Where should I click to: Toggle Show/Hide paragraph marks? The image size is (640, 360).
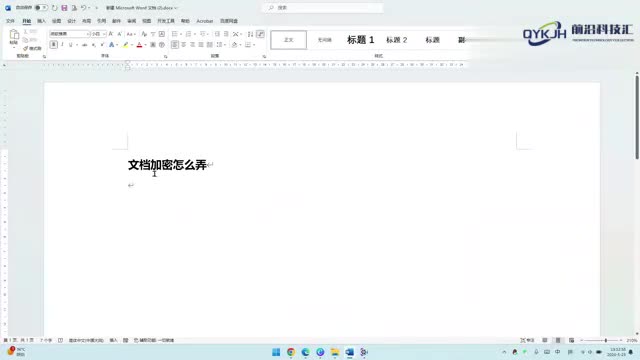(260, 34)
